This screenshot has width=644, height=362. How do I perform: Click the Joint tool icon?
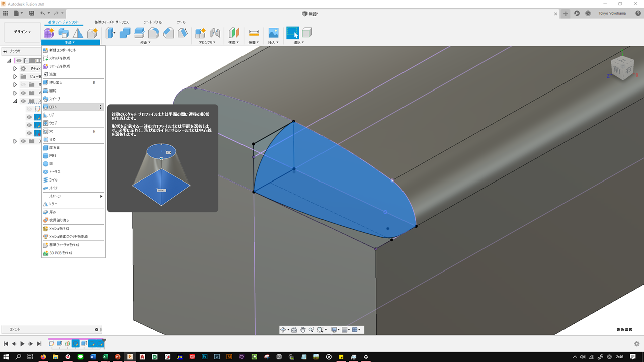(215, 33)
